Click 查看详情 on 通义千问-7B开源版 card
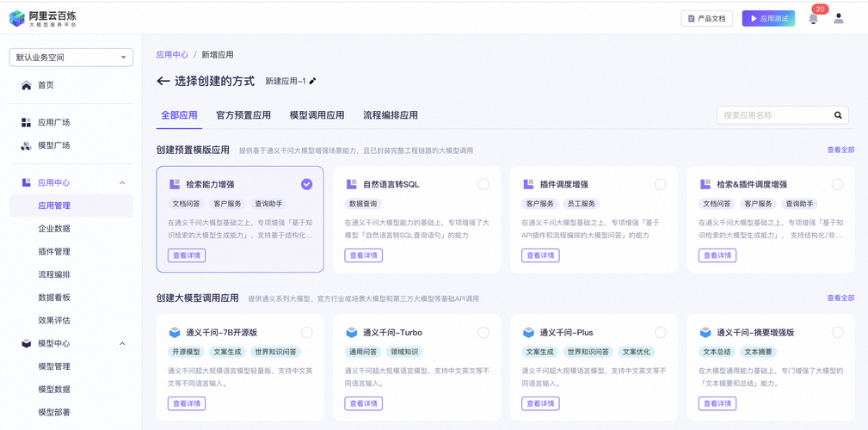 (187, 403)
